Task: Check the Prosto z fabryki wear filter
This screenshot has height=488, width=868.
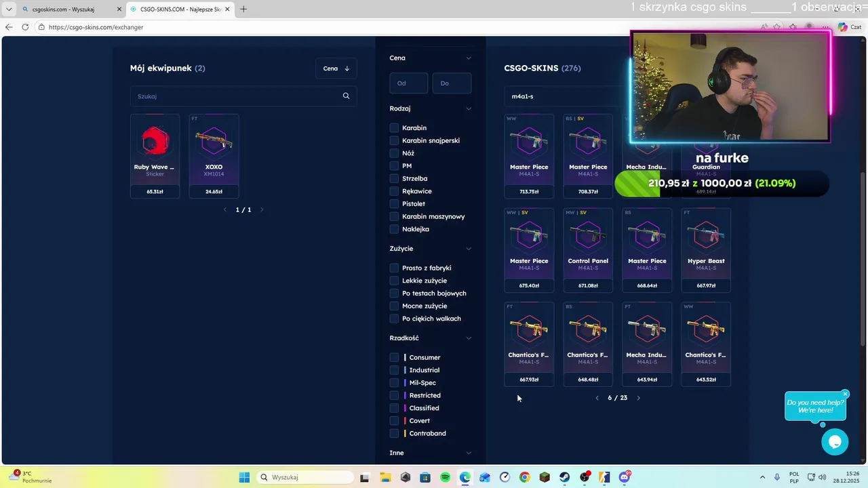Action: point(394,268)
